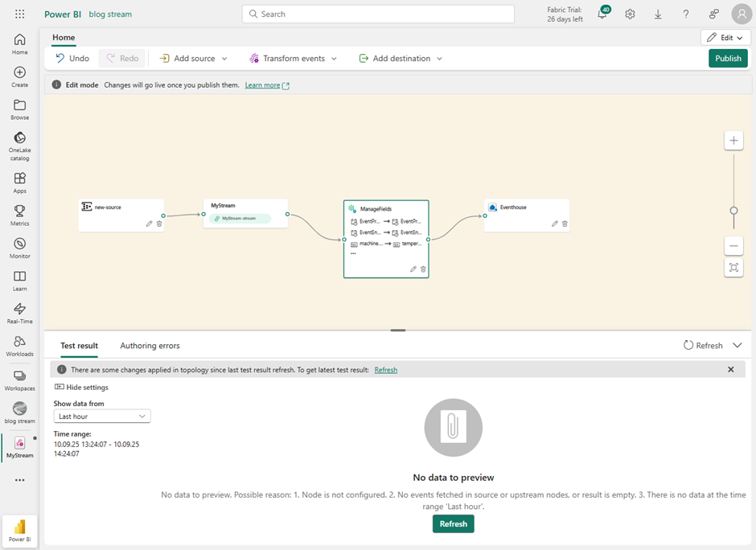Open the settings gear icon
The height and width of the screenshot is (550, 756).
pyautogui.click(x=631, y=14)
